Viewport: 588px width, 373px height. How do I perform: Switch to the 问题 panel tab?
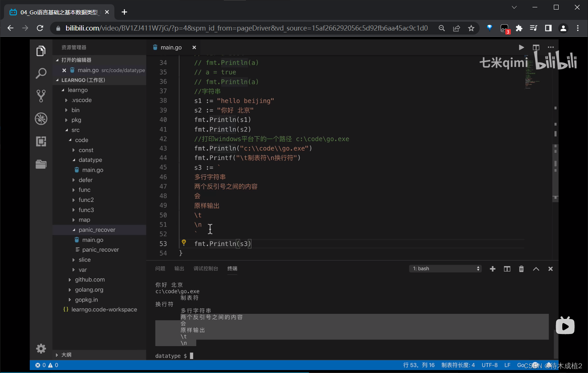point(160,269)
